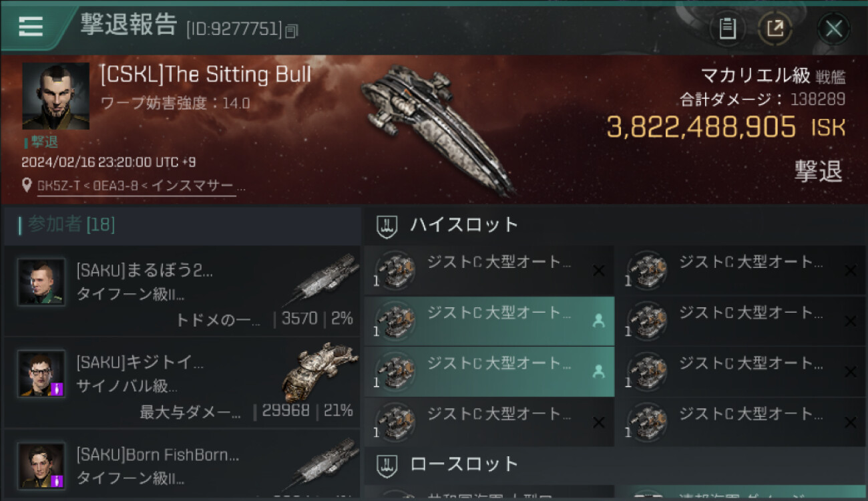
Task: Close the kill report panel
Action: [x=833, y=29]
